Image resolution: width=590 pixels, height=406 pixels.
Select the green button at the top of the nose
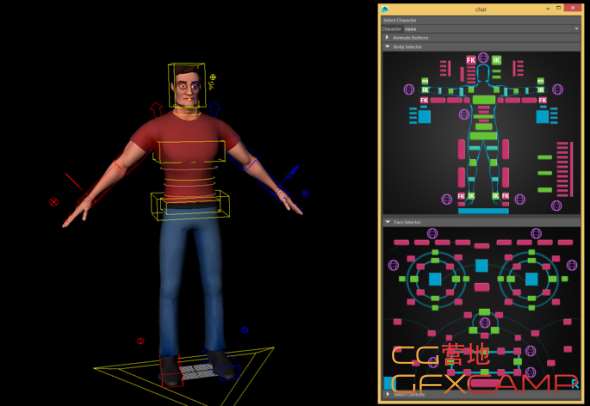point(484,312)
